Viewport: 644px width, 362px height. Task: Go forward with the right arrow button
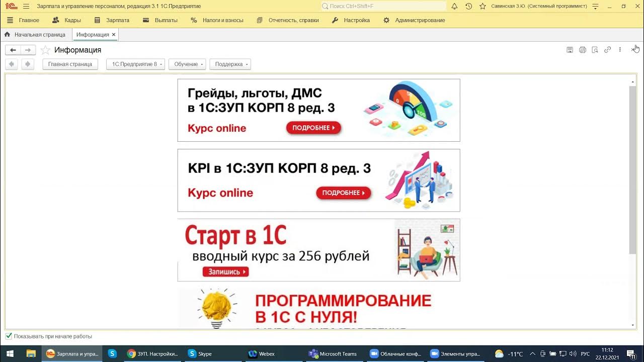pos(28,50)
